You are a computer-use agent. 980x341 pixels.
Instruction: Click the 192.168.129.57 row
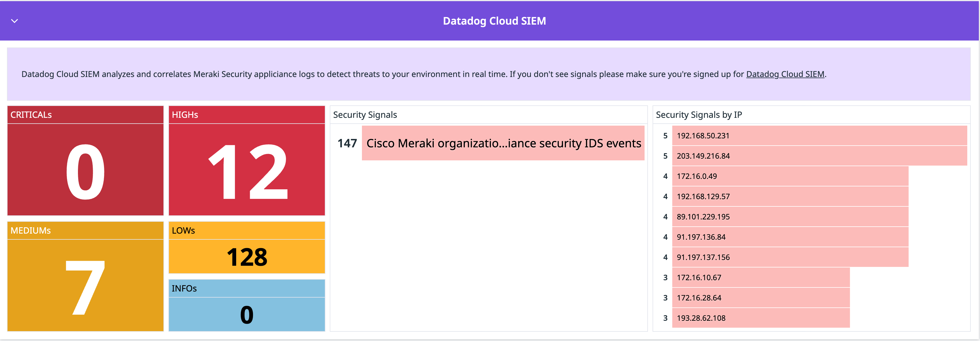[790, 197]
